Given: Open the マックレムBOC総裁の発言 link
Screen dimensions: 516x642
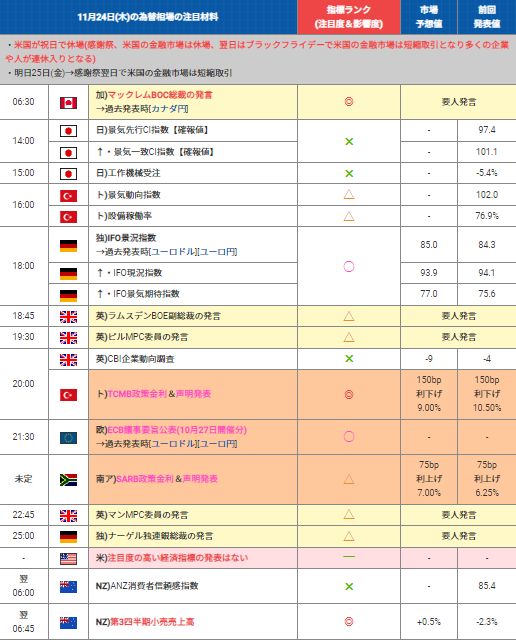Looking at the screenshot, I should 160,95.
